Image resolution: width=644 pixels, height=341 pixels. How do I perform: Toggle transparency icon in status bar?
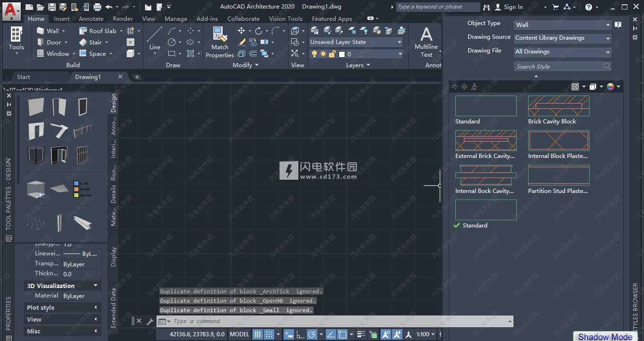[373, 334]
